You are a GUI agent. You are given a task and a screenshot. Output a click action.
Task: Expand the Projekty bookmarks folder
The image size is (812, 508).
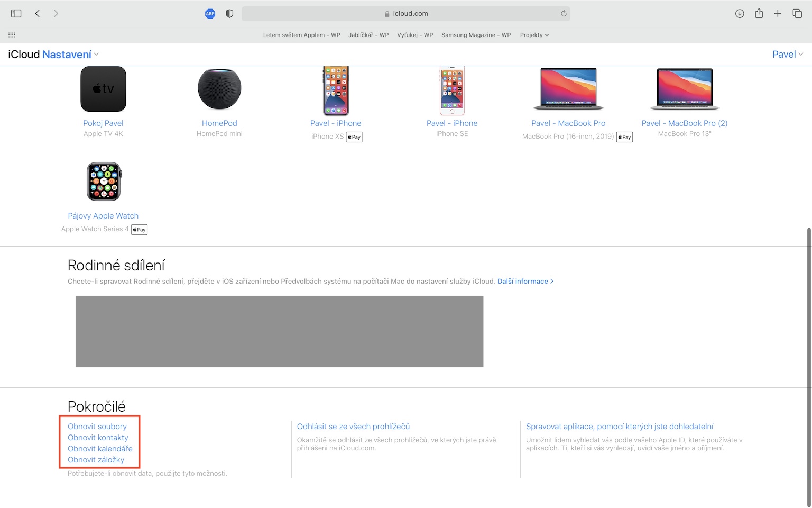(534, 35)
